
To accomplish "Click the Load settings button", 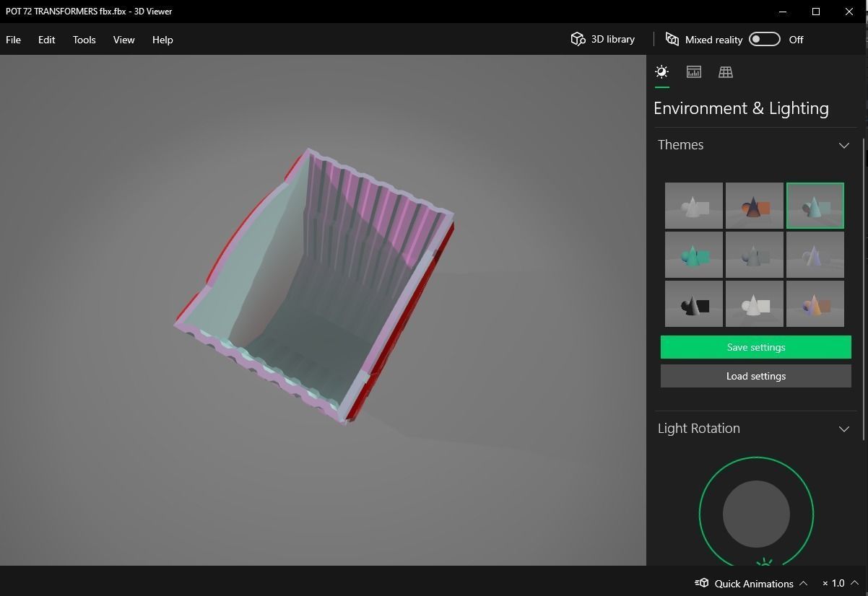I will (x=755, y=376).
